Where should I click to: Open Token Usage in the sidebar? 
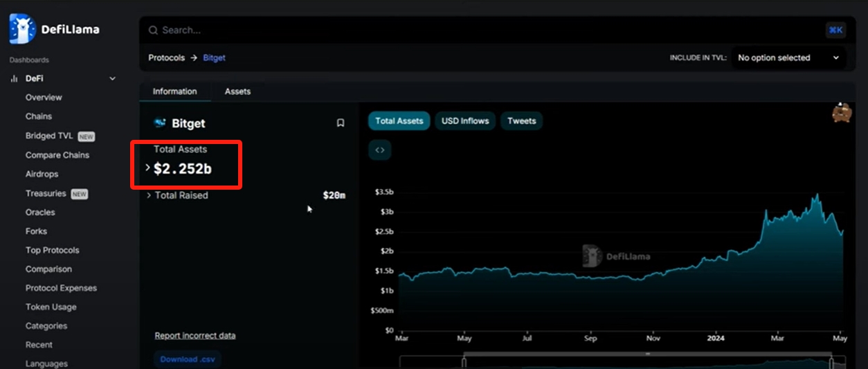(51, 307)
